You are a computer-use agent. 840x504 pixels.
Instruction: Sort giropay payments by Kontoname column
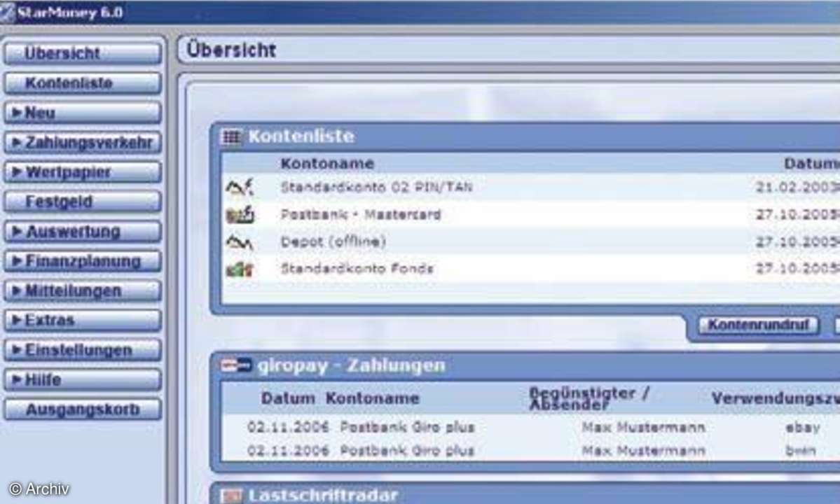(372, 398)
